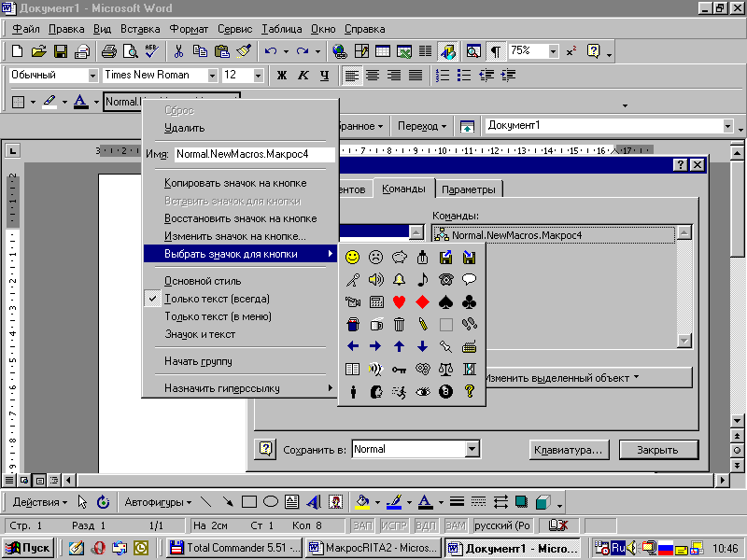Pick the speaker volume button icon

pyautogui.click(x=376, y=279)
